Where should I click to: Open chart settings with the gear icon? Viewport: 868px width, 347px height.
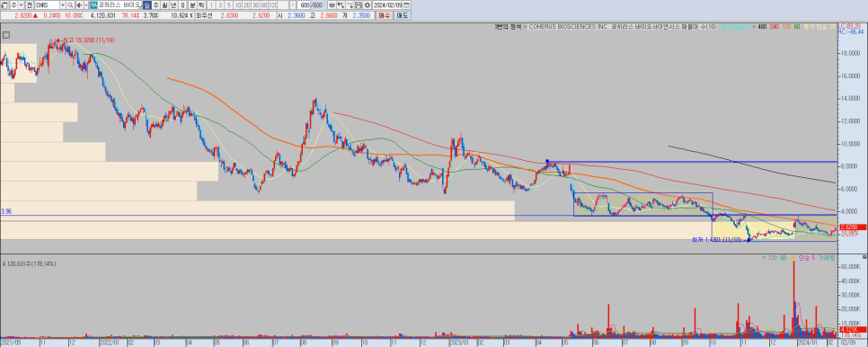367,5
